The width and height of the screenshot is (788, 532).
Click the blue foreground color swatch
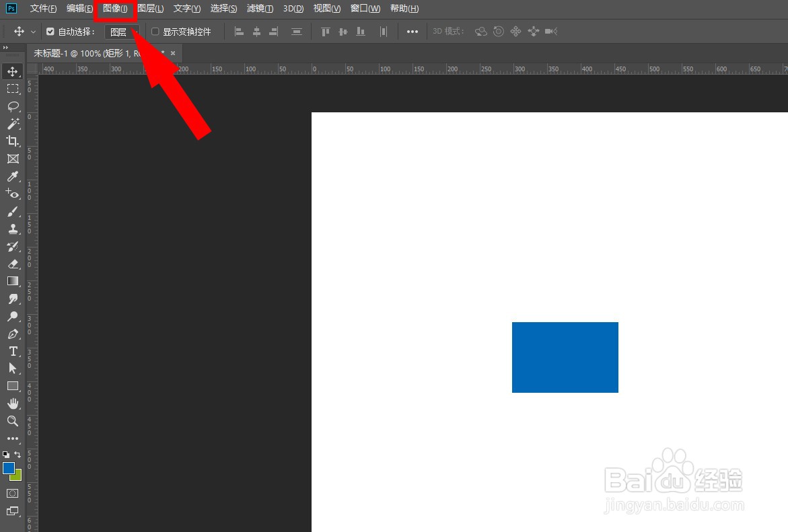coord(9,468)
